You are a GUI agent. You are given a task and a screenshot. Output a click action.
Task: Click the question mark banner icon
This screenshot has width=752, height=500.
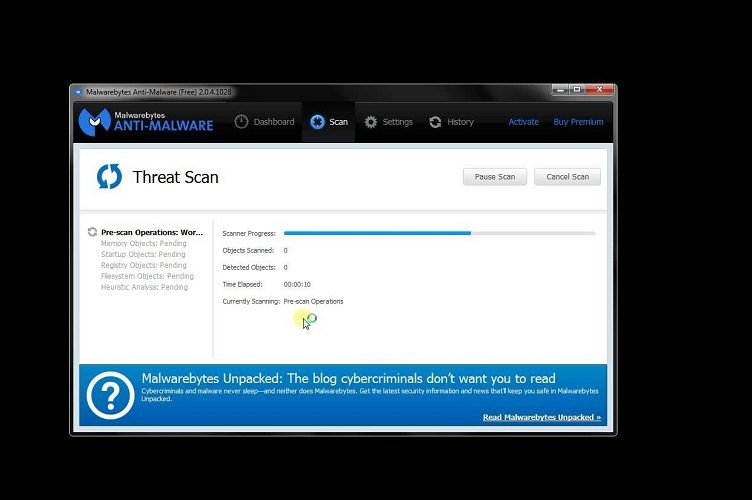click(110, 395)
